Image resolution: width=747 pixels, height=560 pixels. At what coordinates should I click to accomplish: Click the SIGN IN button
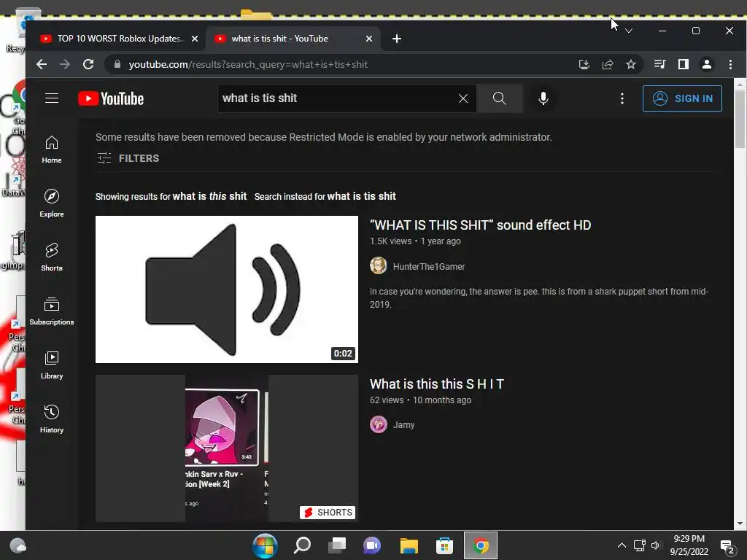click(682, 98)
